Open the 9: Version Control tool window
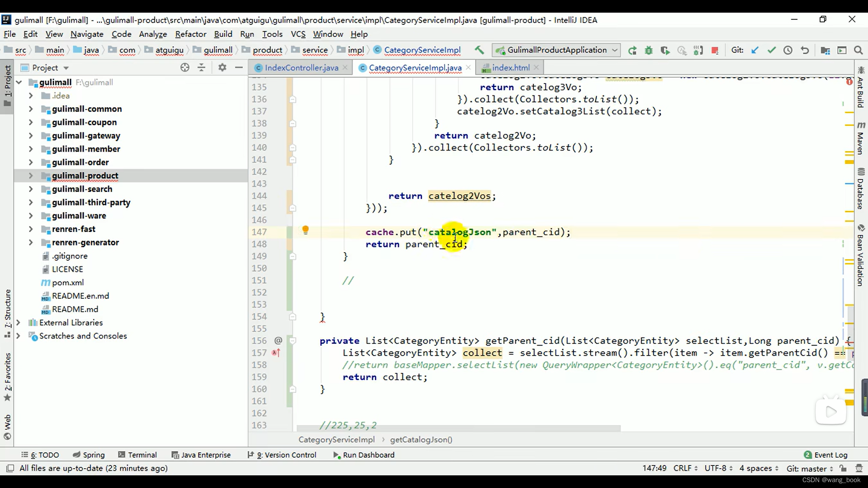868x488 pixels. pyautogui.click(x=282, y=455)
